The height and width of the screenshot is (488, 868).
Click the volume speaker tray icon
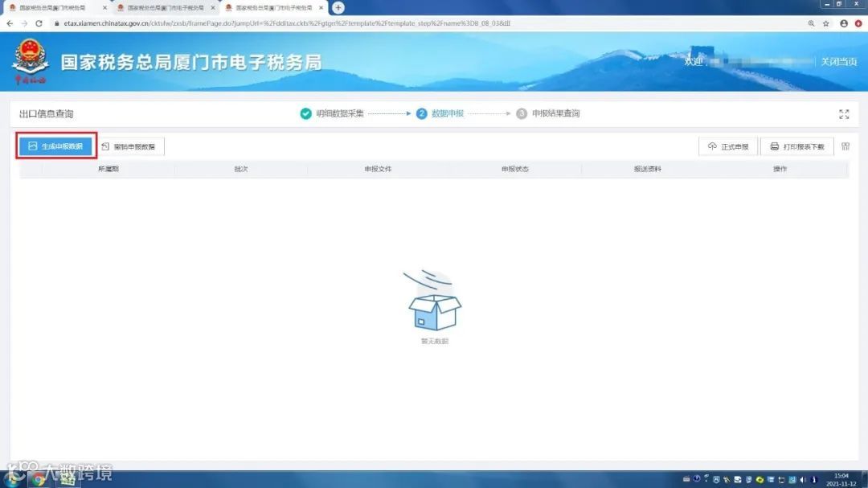803,480
